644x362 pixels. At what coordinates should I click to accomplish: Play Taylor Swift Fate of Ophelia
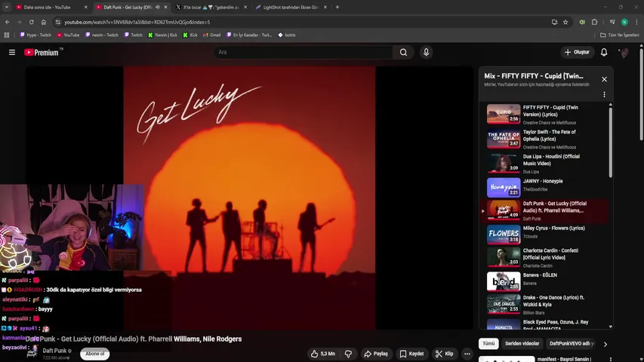[545, 139]
